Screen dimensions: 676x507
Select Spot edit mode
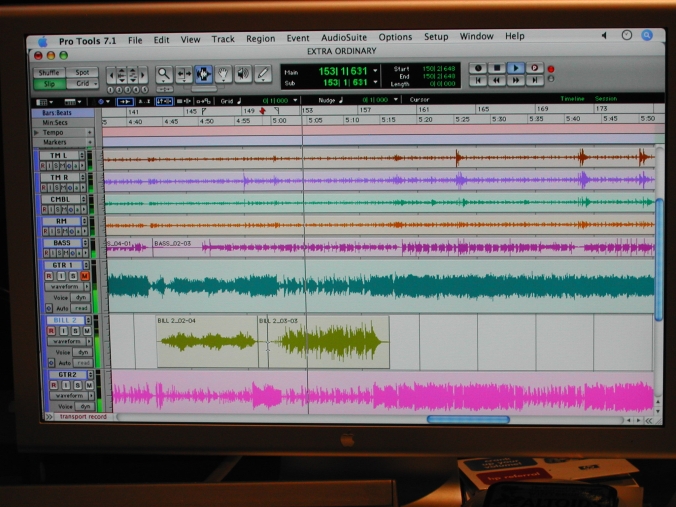[x=82, y=72]
